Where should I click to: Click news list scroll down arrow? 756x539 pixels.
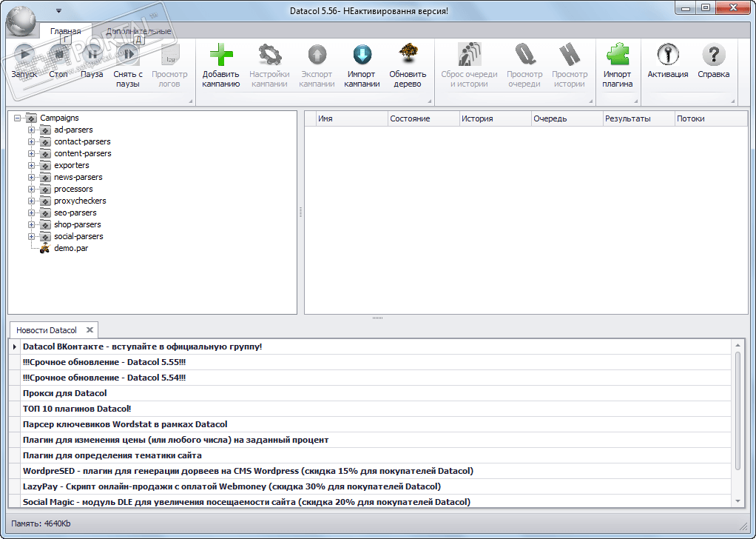click(738, 501)
